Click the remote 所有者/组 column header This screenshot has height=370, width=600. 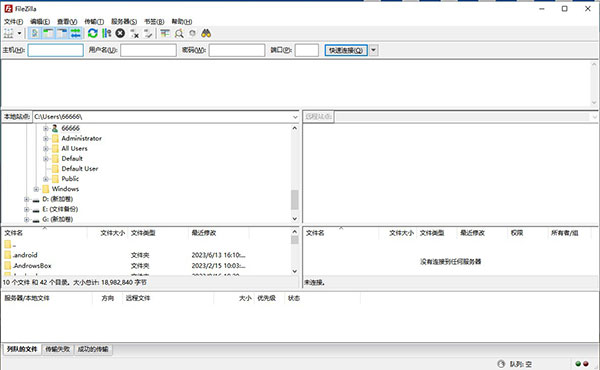(569, 233)
